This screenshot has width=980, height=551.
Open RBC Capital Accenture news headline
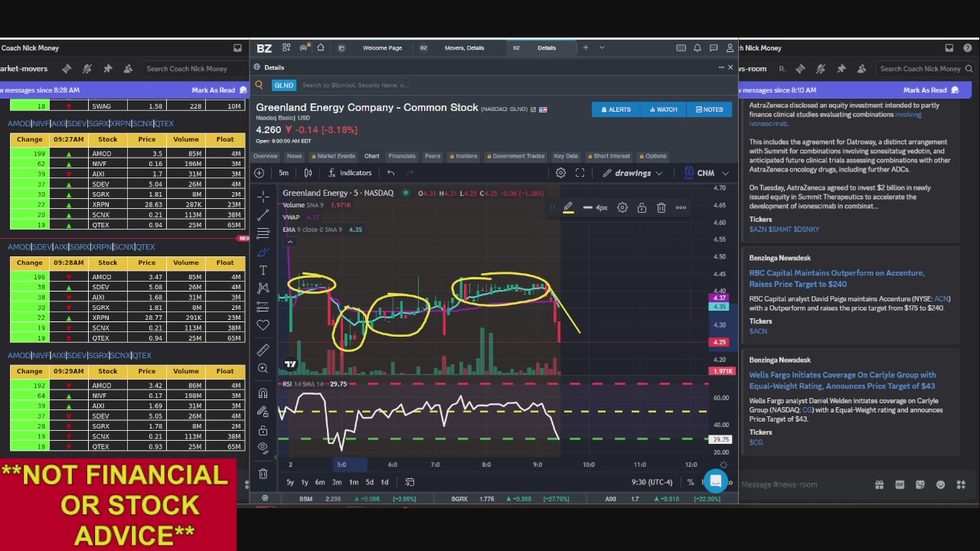tap(837, 279)
